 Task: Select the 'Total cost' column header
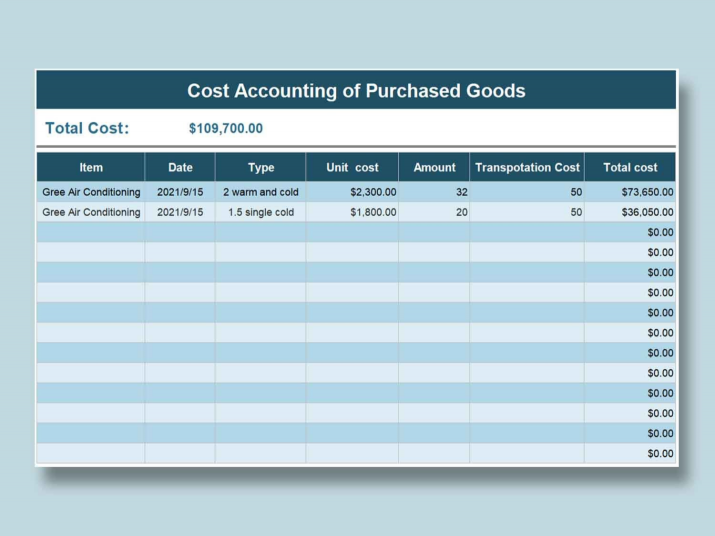coord(630,167)
